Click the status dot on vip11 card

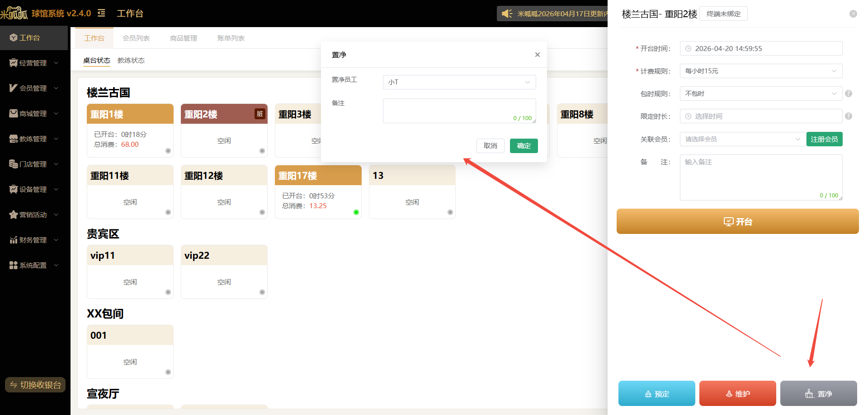pos(168,292)
